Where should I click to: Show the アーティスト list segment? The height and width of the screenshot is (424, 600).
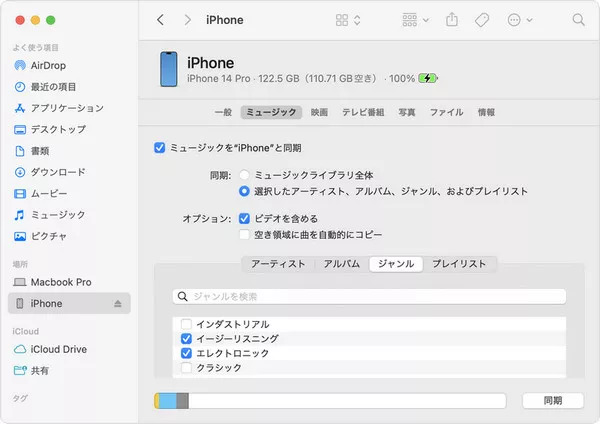point(278,264)
